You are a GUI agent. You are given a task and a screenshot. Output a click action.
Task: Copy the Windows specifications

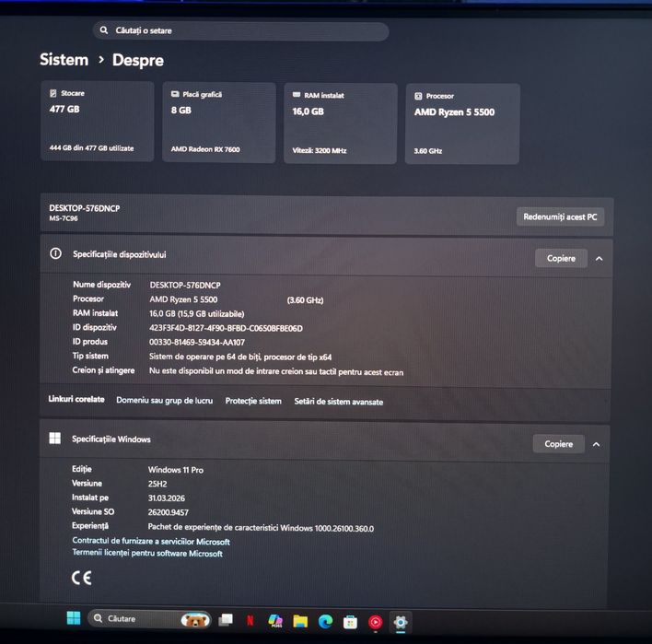(558, 444)
